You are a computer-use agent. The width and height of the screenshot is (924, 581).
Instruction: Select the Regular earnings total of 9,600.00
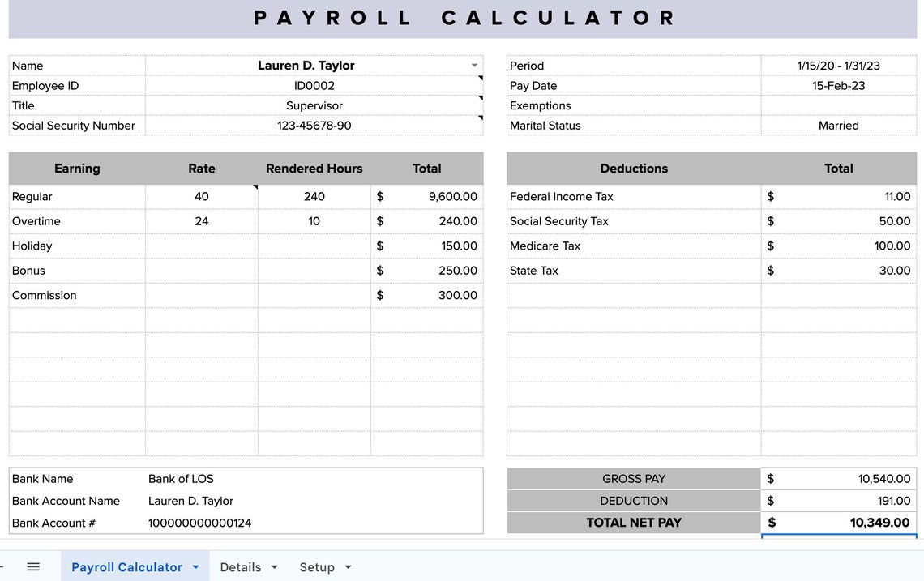pos(427,196)
